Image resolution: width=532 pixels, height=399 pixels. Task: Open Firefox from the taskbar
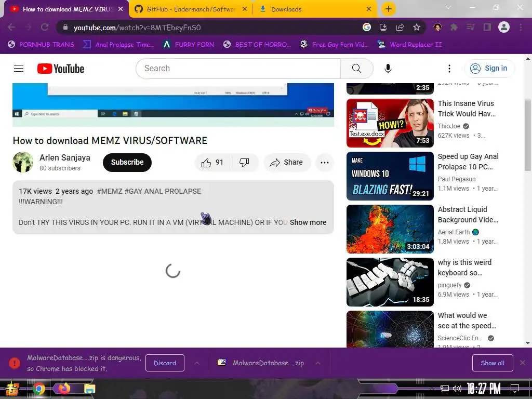click(x=64, y=389)
